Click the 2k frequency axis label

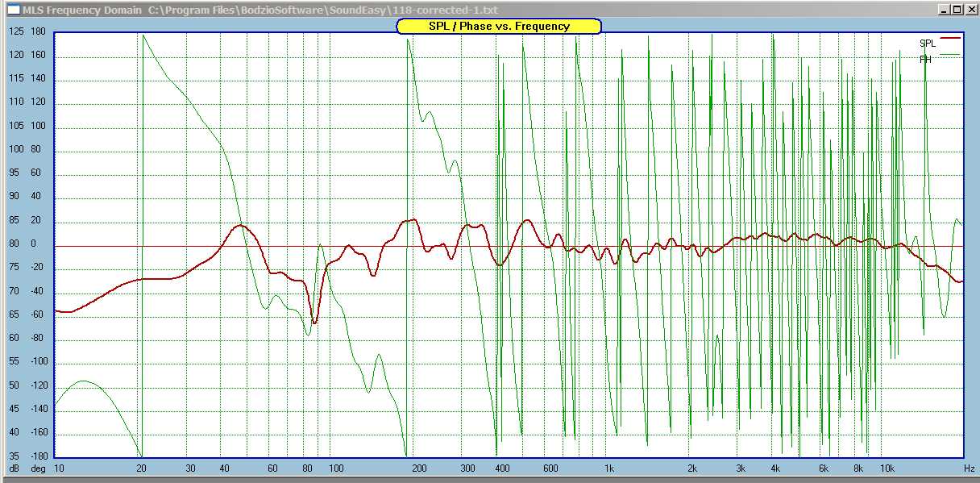692,468
